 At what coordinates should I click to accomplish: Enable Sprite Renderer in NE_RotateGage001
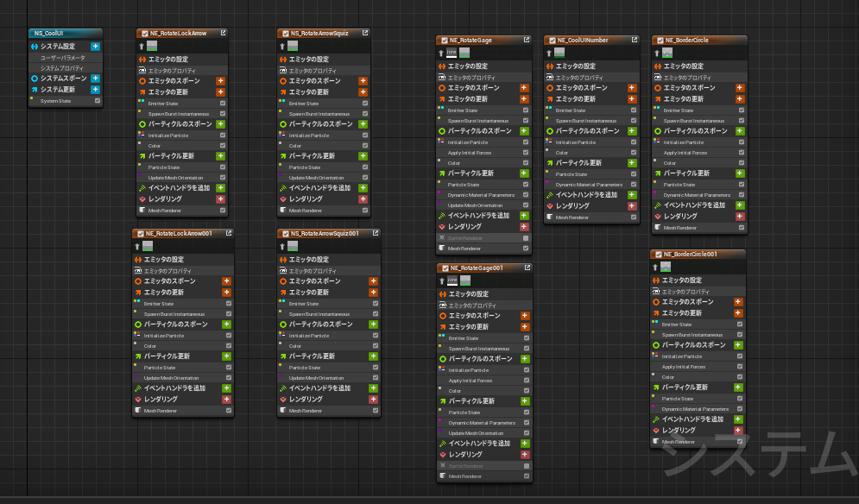(x=527, y=466)
